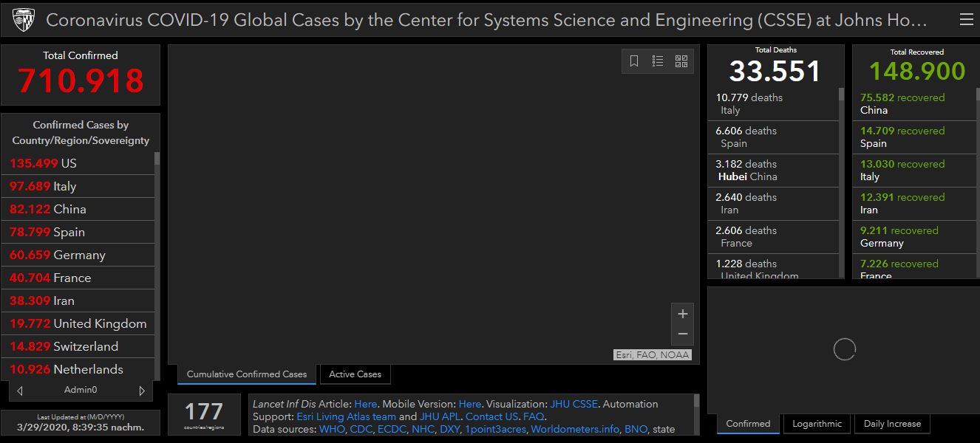The image size is (980, 443).
Task: Open the hamburger menu in the header
Action: [x=966, y=20]
